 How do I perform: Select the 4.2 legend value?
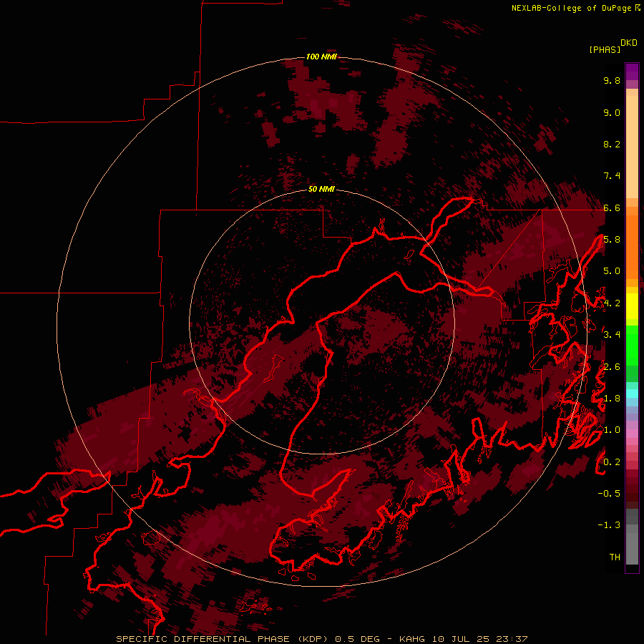click(612, 303)
